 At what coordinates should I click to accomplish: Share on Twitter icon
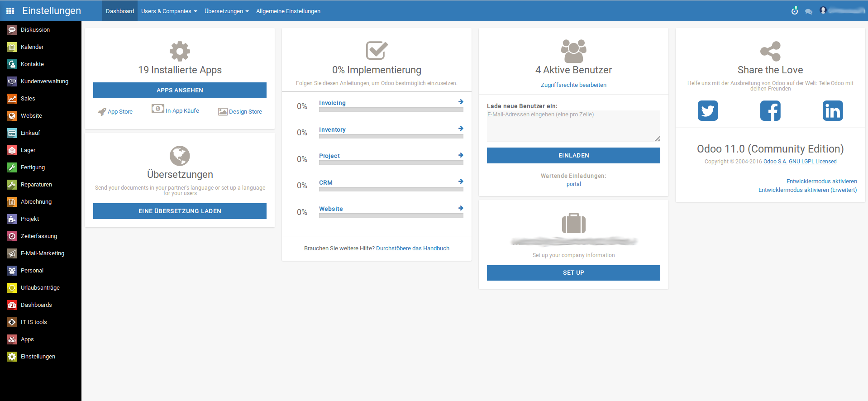(x=708, y=111)
